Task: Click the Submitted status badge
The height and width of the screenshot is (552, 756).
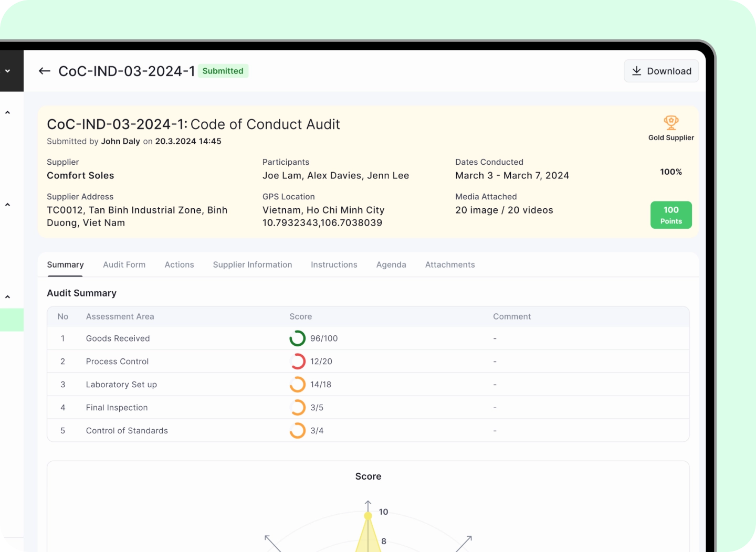Action: (223, 71)
